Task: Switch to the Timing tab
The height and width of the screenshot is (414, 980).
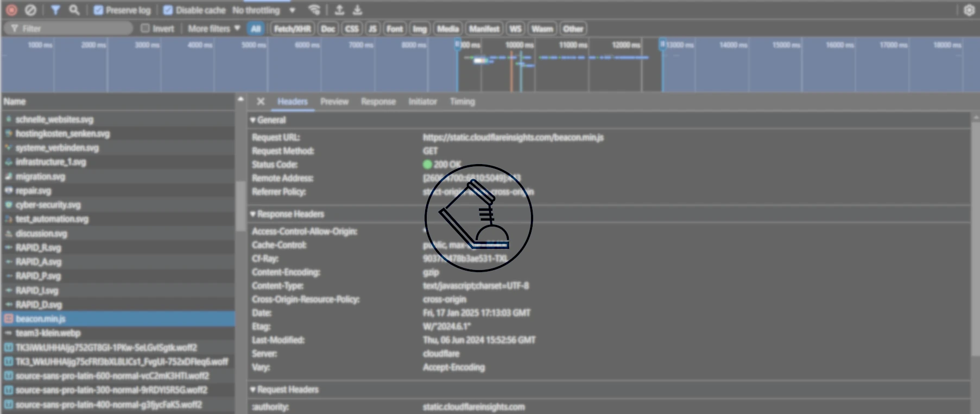Action: tap(462, 102)
